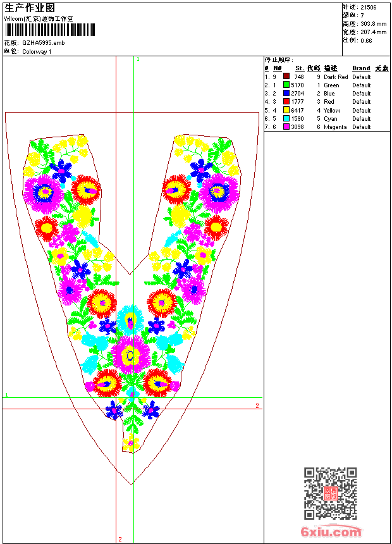Click the stitch count '2704' for Blue
This screenshot has height=544, width=392.
click(297, 94)
